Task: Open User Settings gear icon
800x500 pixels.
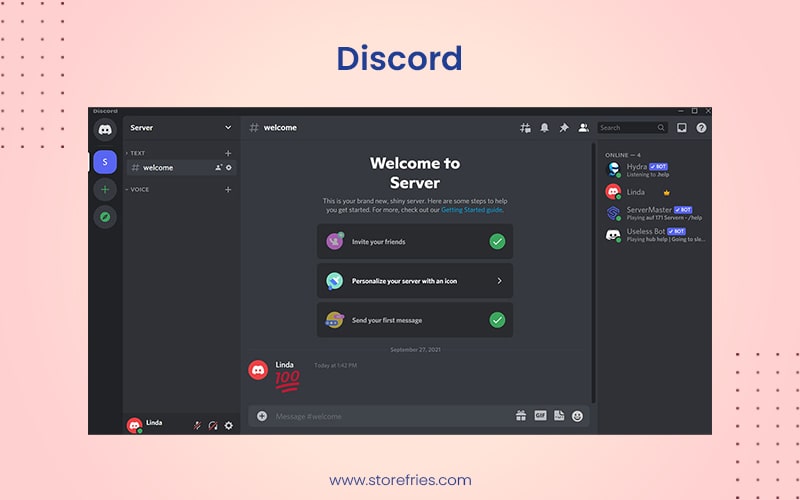Action: [x=228, y=425]
